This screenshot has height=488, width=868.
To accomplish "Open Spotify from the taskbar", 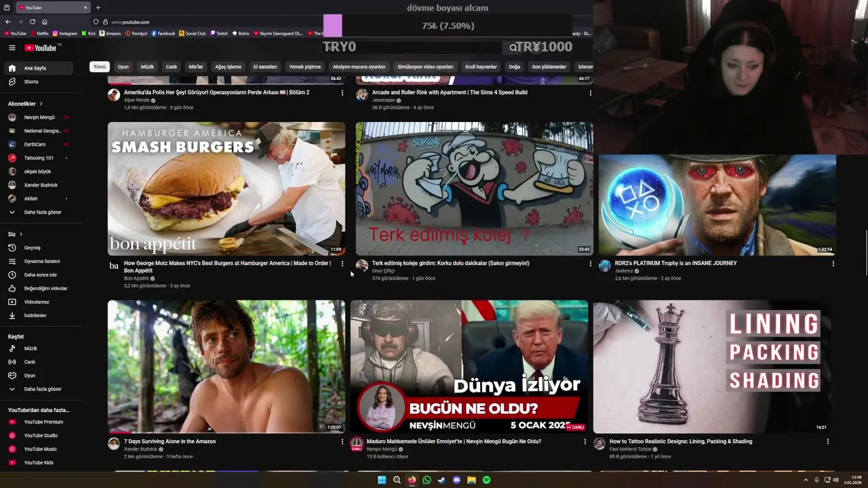I will pyautogui.click(x=486, y=480).
